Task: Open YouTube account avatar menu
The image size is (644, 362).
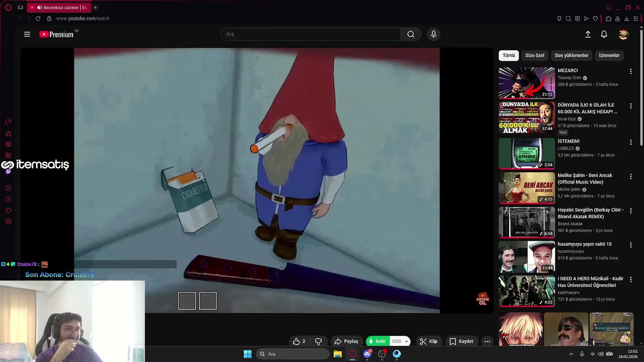Action: click(623, 34)
